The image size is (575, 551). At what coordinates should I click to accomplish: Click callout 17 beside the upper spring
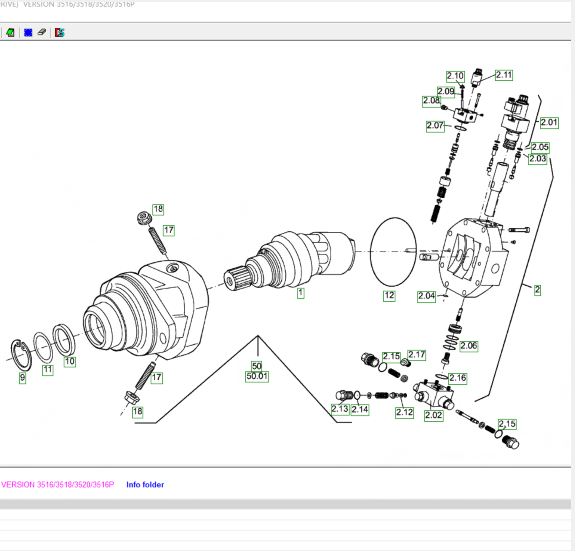click(169, 231)
